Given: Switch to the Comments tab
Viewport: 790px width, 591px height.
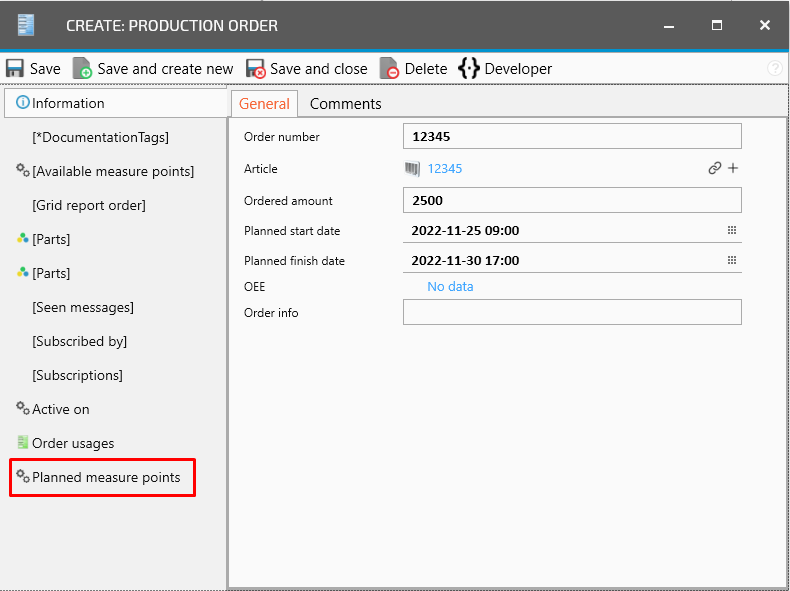Looking at the screenshot, I should pos(345,104).
